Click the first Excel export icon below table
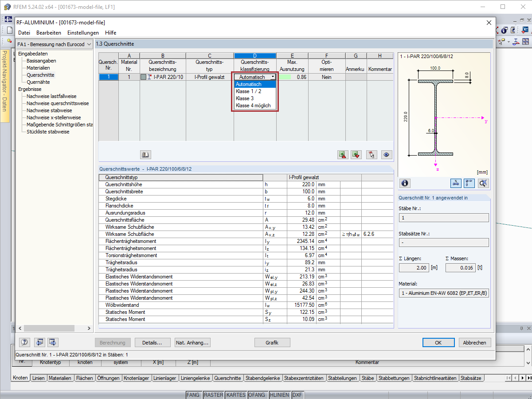The image size is (532, 399). (342, 155)
